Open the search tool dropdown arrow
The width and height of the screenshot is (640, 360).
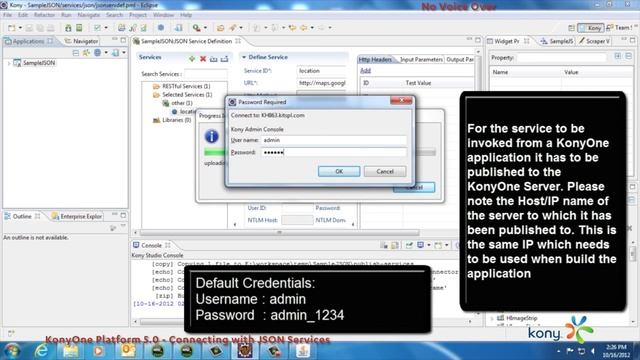coord(205,28)
